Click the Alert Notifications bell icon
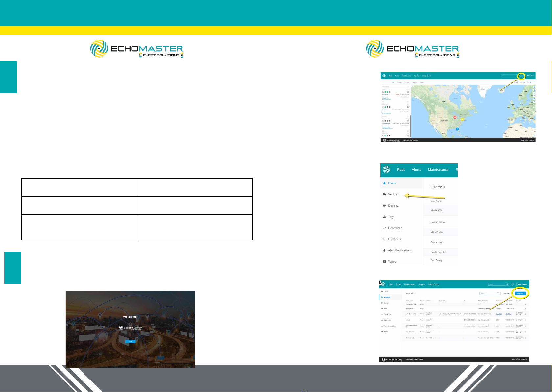 coord(384,250)
